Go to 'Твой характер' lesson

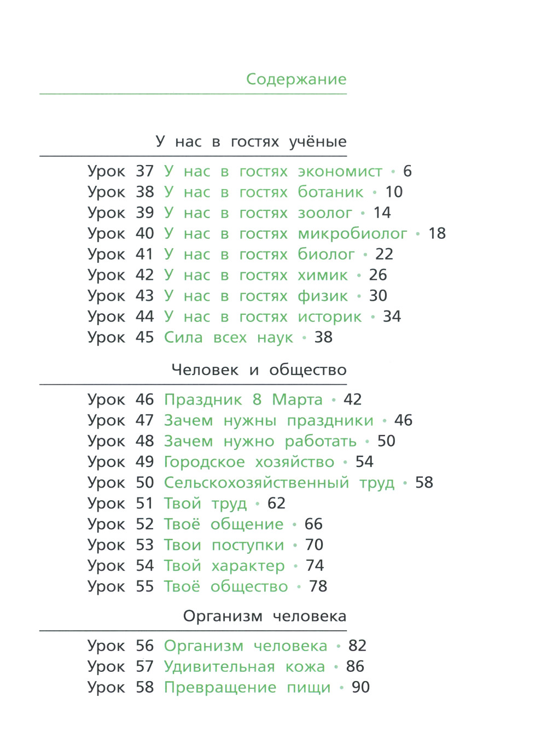pos(224,566)
